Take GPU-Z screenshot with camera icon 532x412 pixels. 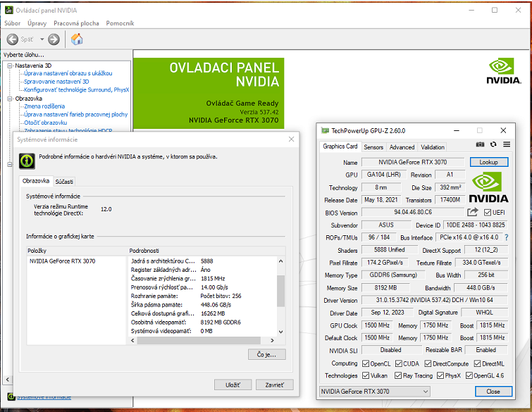click(x=480, y=144)
